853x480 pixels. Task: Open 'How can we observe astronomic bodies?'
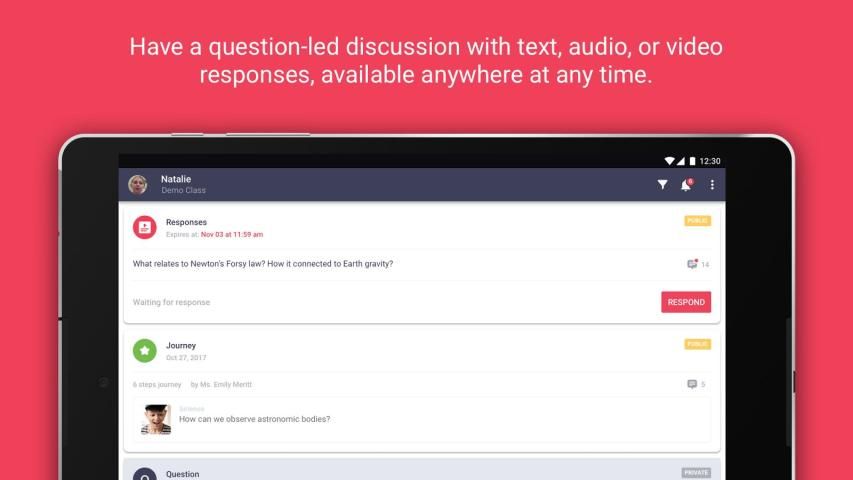pyautogui.click(x=254, y=419)
